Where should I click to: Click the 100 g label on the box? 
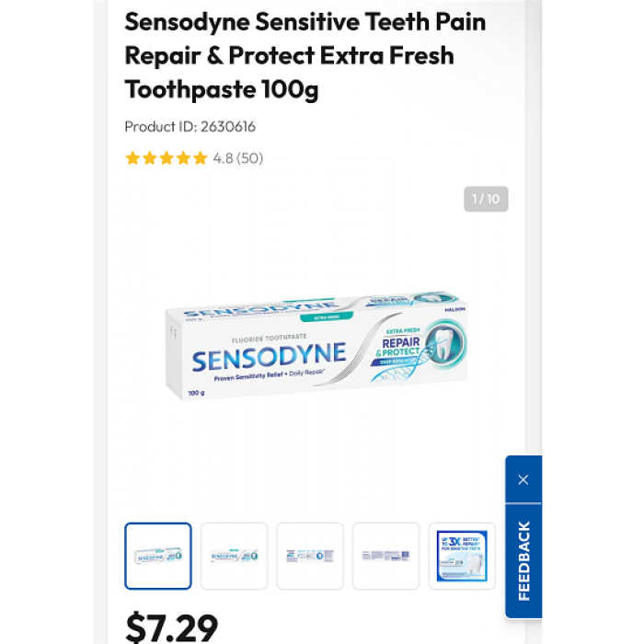coord(196,393)
